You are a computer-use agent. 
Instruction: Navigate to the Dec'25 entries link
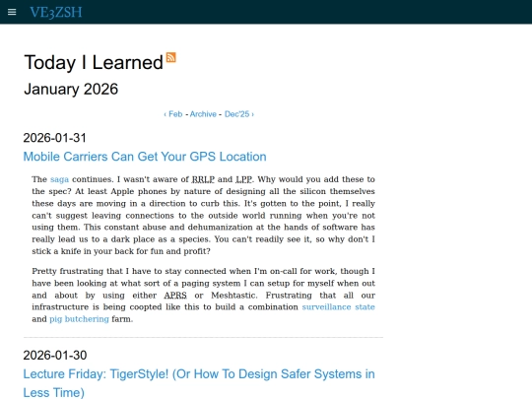[x=239, y=114]
